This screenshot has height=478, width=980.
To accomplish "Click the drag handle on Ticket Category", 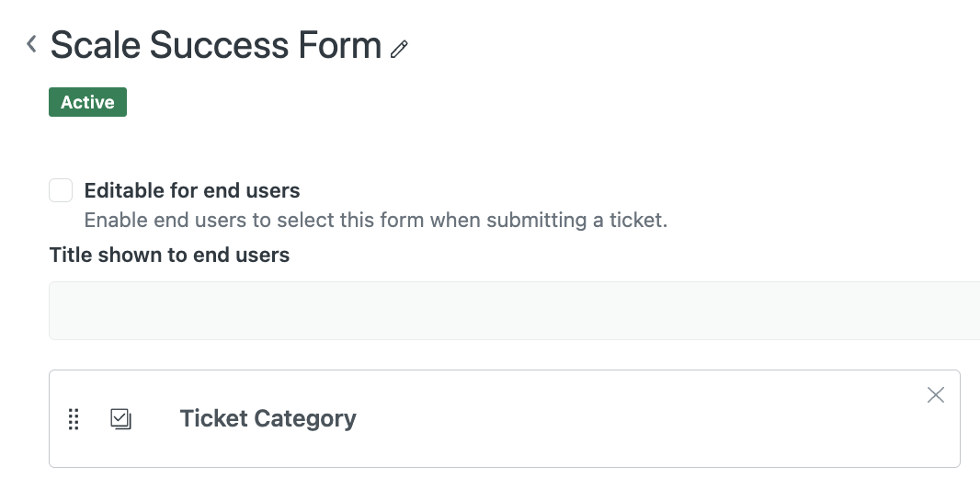I will [74, 419].
